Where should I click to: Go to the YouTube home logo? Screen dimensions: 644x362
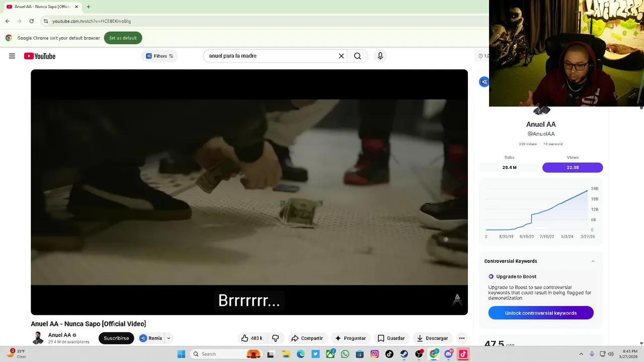[40, 56]
